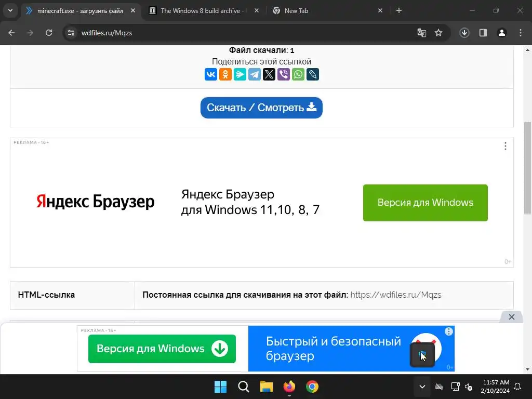532x399 pixels.
Task: Click the HTML-ссылка table cell
Action: pyautogui.click(x=72, y=295)
